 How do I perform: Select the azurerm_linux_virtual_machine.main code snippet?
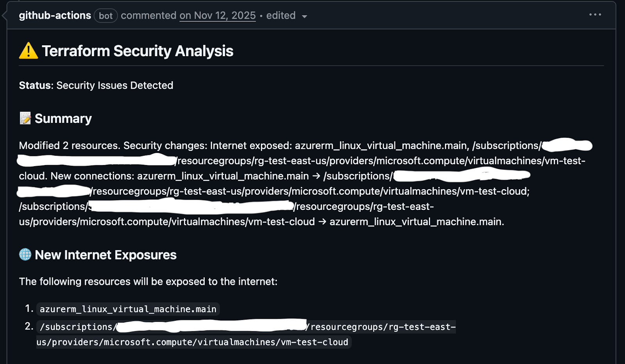(x=127, y=309)
